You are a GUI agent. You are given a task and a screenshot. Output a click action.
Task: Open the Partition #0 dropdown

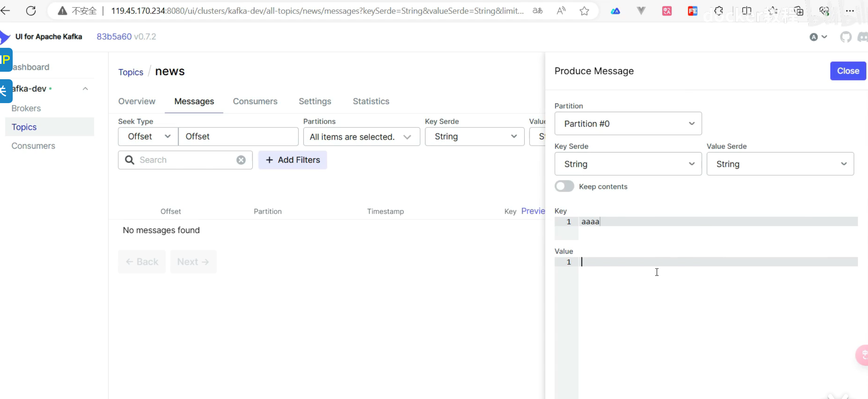[x=628, y=124]
